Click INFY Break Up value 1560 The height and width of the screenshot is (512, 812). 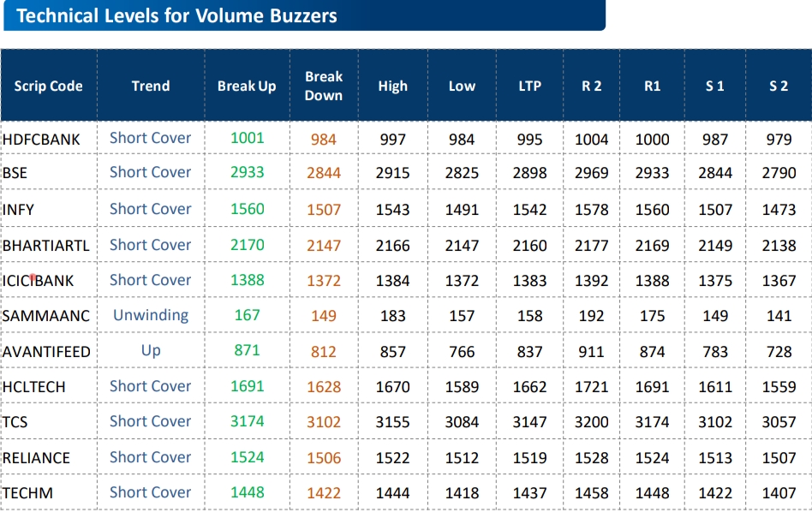(247, 209)
